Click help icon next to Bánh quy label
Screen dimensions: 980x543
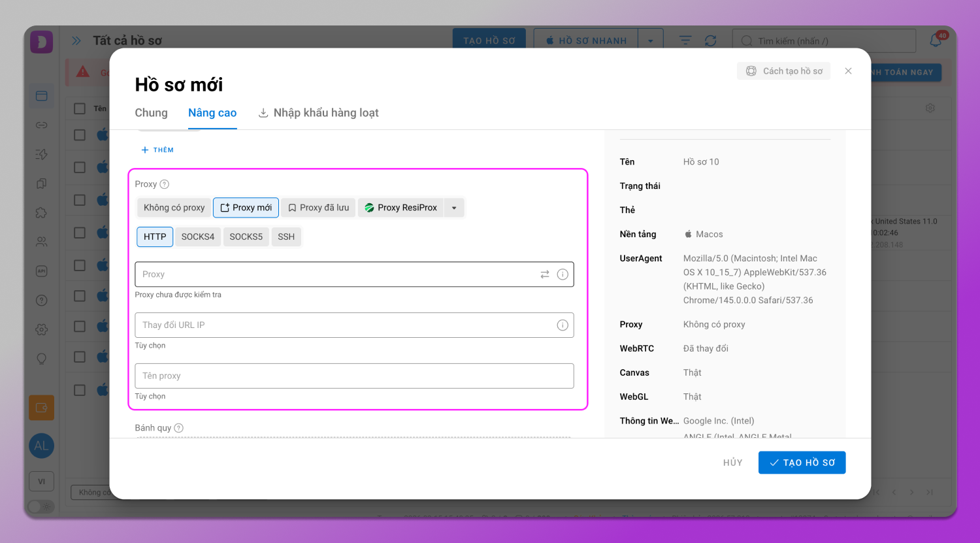pyautogui.click(x=179, y=428)
